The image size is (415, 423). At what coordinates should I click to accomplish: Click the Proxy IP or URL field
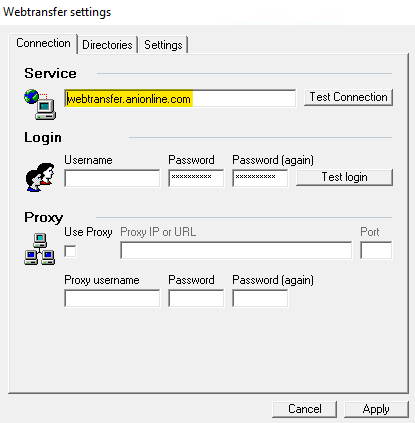236,250
